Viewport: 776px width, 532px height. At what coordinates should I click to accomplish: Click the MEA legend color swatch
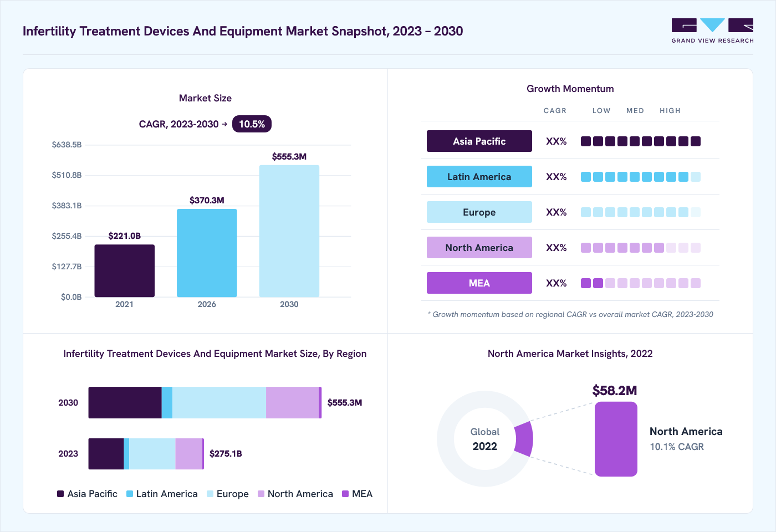click(x=345, y=494)
